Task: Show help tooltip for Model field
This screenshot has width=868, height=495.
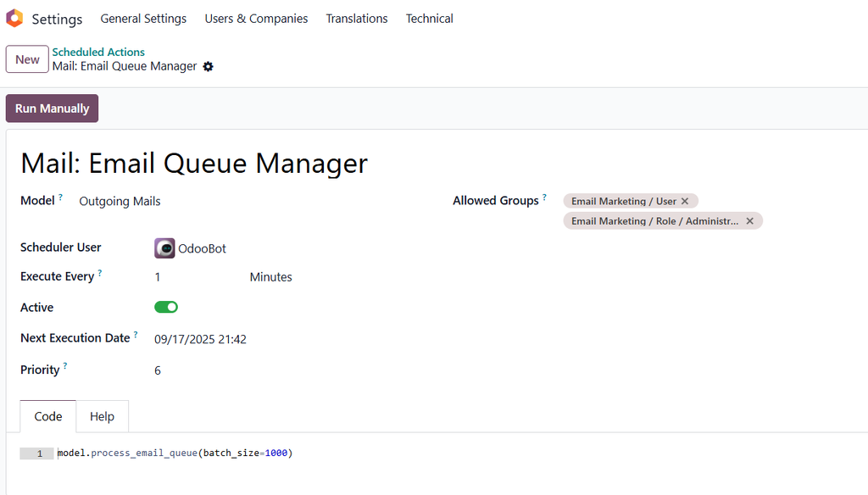Action: tap(61, 198)
